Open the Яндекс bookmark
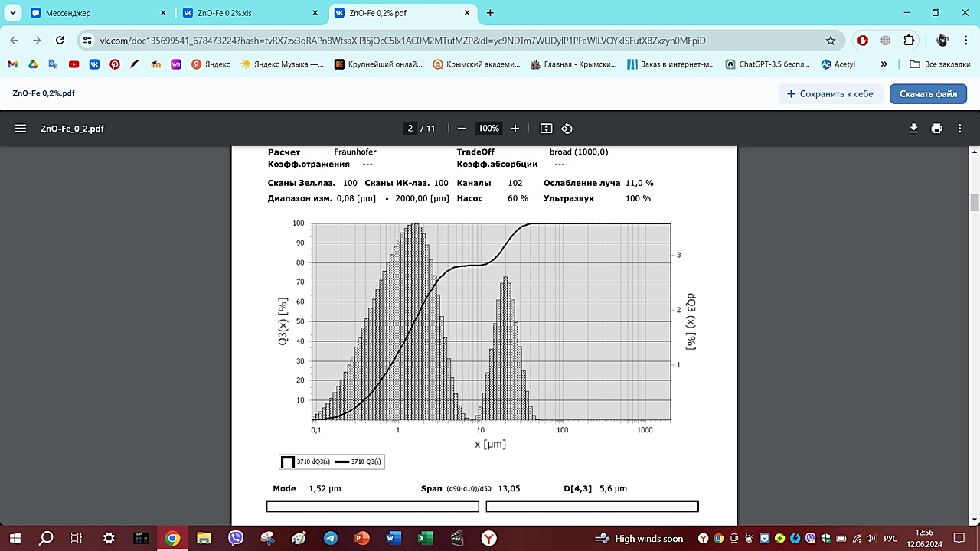This screenshot has width=980, height=551. pyautogui.click(x=211, y=64)
